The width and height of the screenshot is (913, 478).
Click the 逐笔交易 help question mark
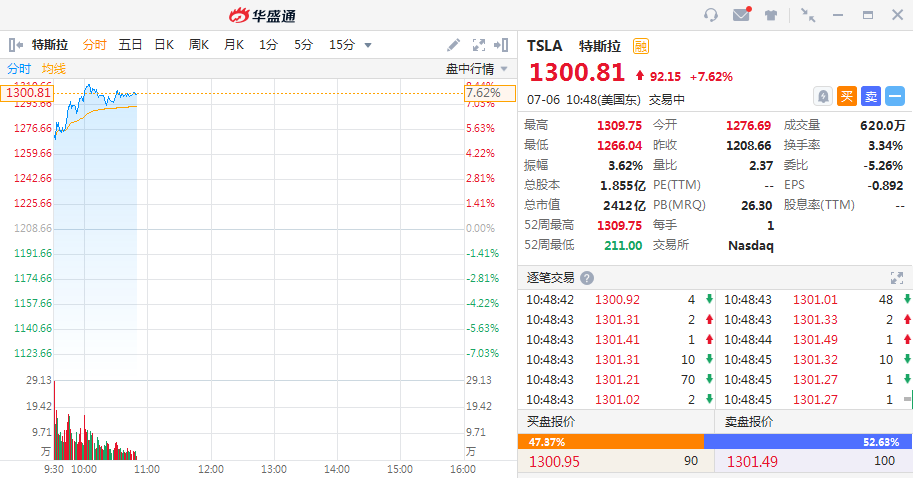pos(587,278)
